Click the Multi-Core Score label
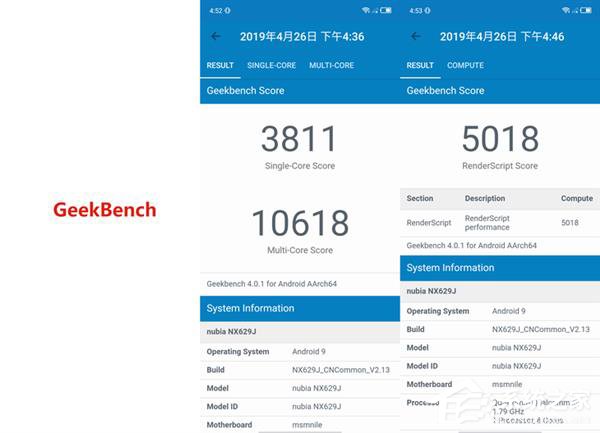The width and height of the screenshot is (600, 433). pos(300,250)
